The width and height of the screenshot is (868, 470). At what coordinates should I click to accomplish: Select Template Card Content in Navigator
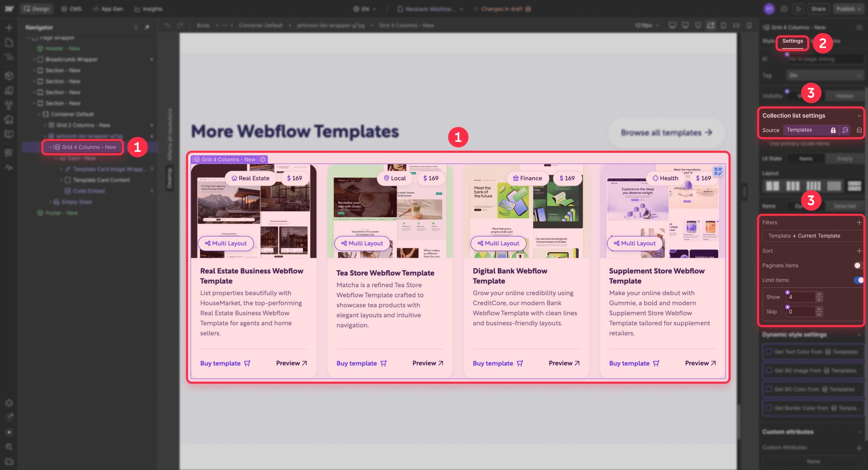101,180
